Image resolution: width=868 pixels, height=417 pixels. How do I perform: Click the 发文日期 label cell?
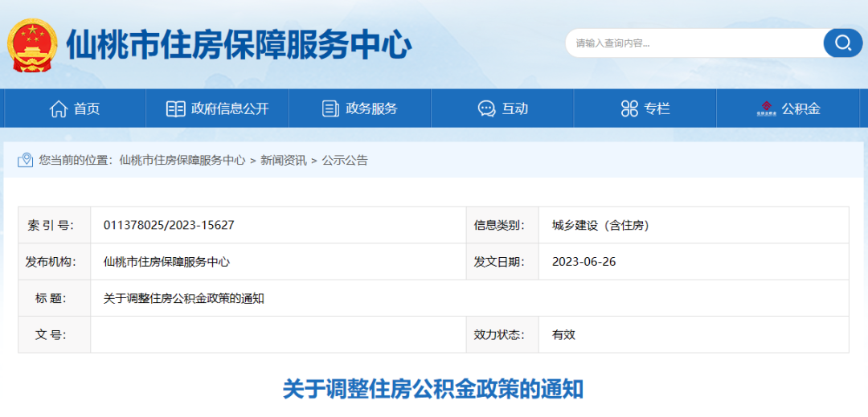tap(502, 262)
